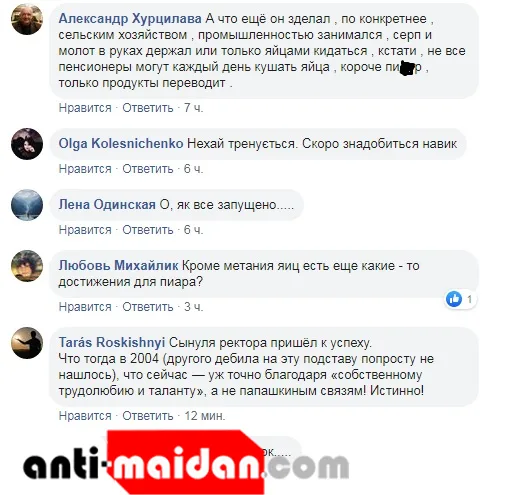Click the blue thumbs-up reaction icon

pos(454,299)
